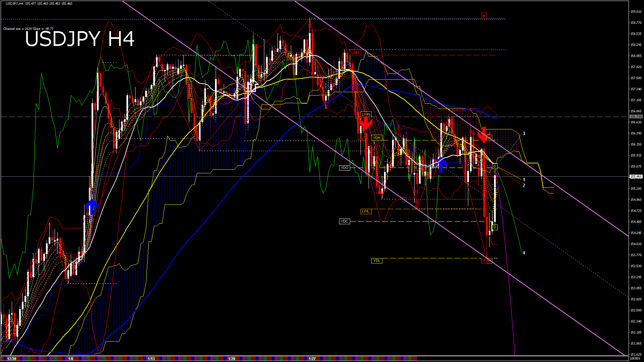The width and height of the screenshot is (644, 362).
Task: Select the LWH level label
Action: click(x=366, y=114)
